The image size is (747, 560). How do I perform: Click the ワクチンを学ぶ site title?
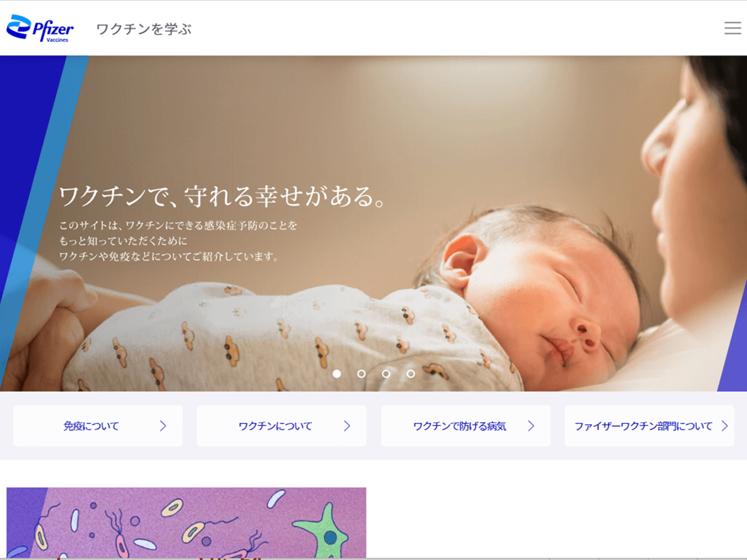144,29
